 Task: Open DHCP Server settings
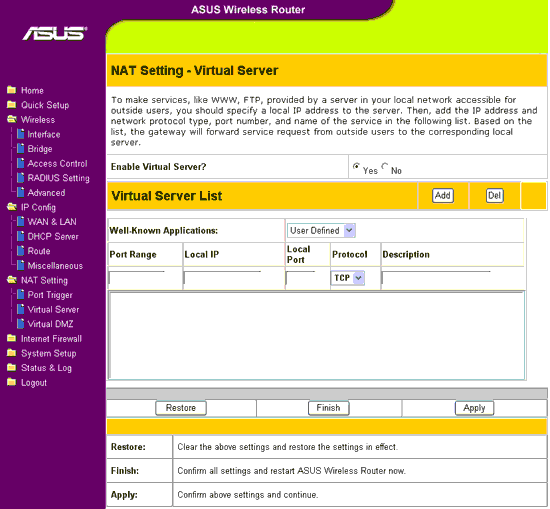(53, 237)
